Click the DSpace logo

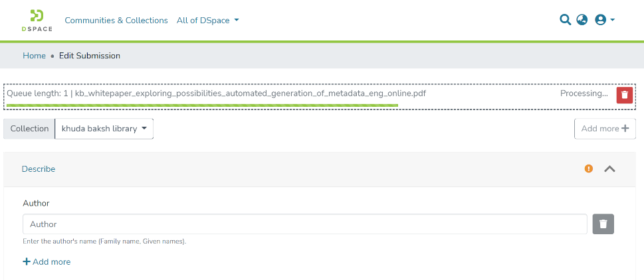coord(37,21)
